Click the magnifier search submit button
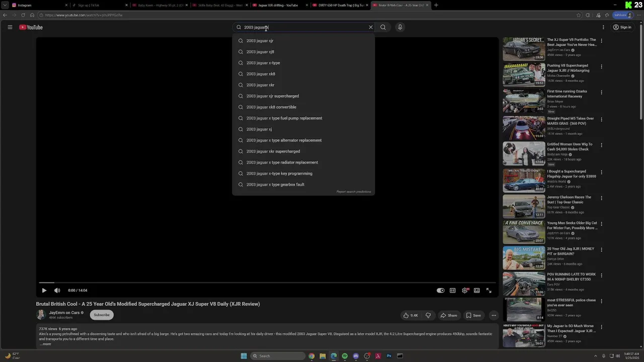Viewport: 644px width, 362px height. click(x=383, y=27)
